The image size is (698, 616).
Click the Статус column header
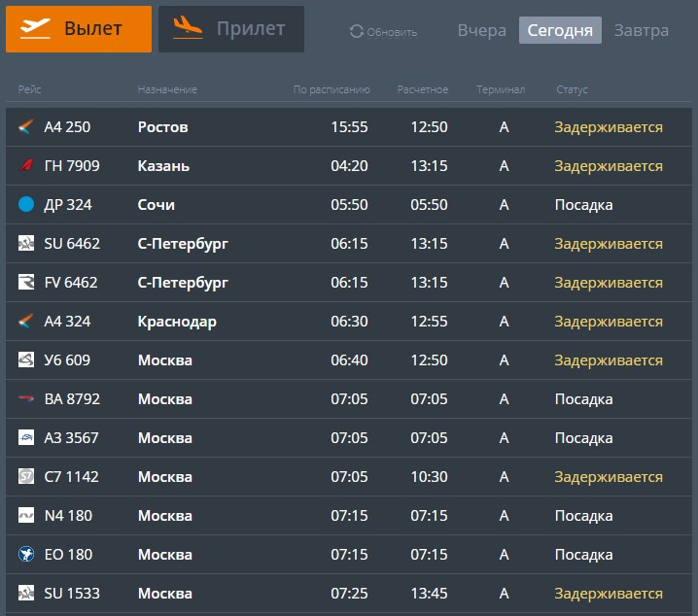(572, 89)
